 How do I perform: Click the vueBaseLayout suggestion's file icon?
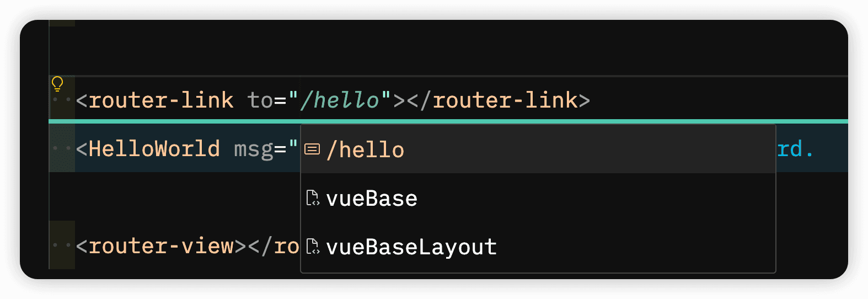pyautogui.click(x=313, y=247)
